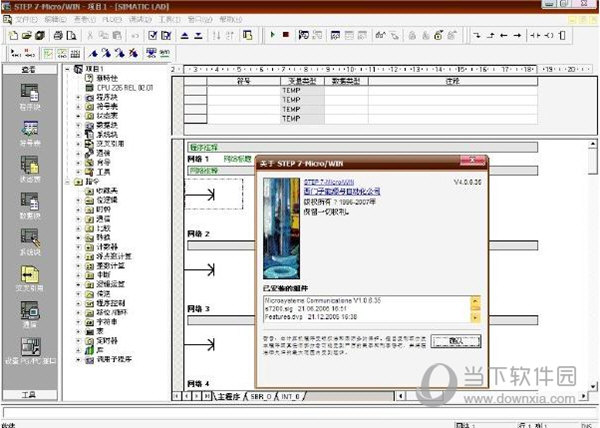Click the upload triangle icon
The height and width of the screenshot is (428, 600).
(x=184, y=36)
